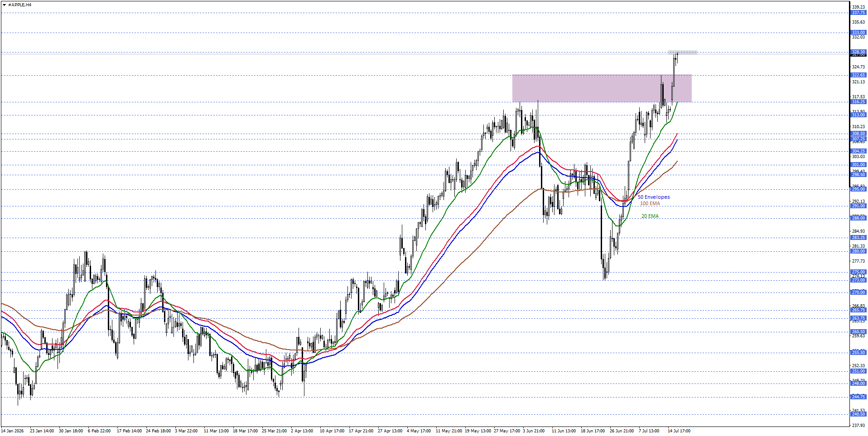Click the 14 Jul 17:00 time axis label
The height and width of the screenshot is (436, 868).
coord(679,431)
